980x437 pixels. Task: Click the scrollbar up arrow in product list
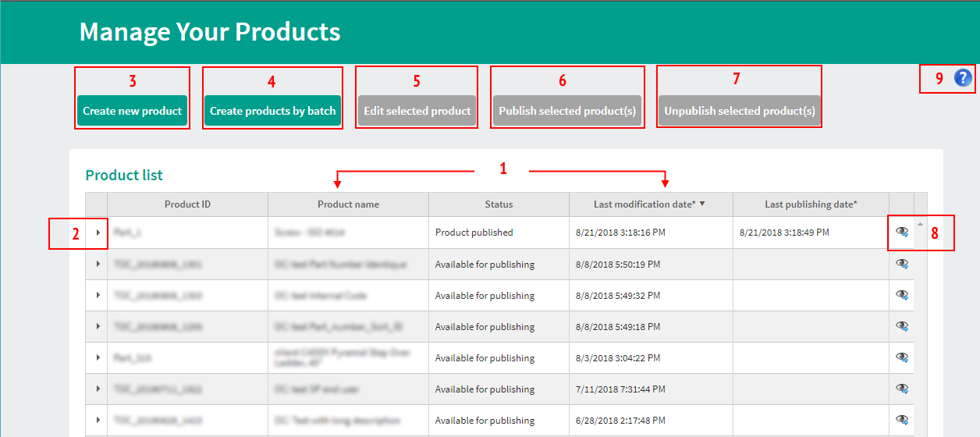920,225
